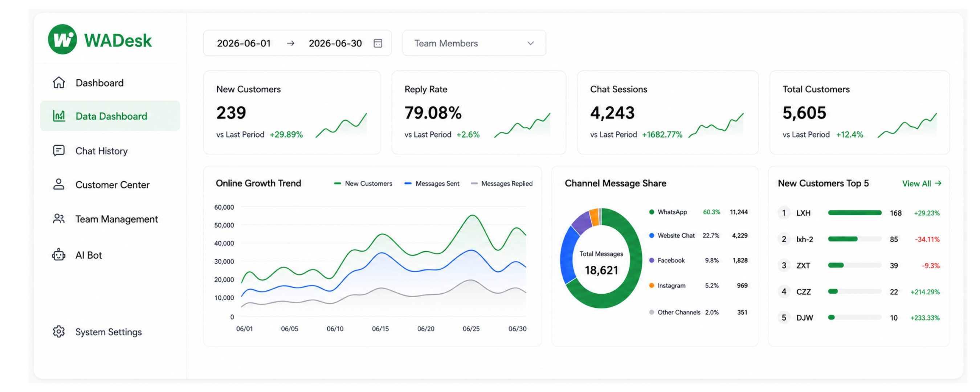The image size is (980, 392).
Task: Click the Team Management people icon
Action: [58, 219]
